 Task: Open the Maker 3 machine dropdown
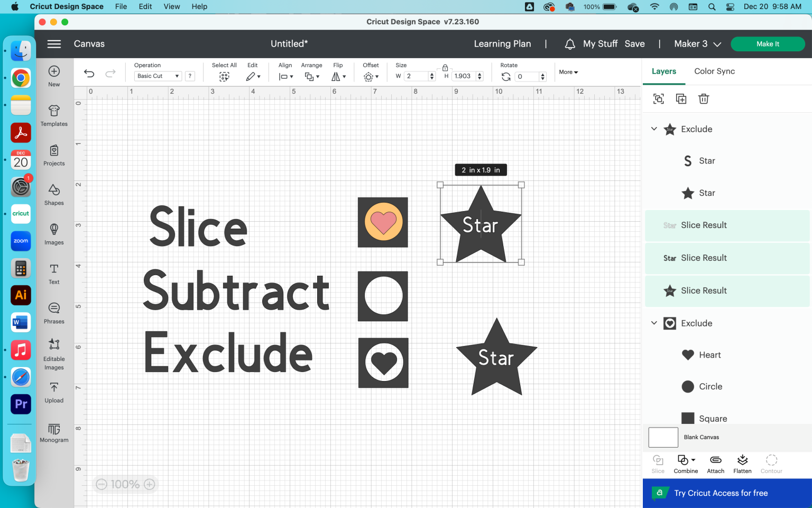coord(697,44)
